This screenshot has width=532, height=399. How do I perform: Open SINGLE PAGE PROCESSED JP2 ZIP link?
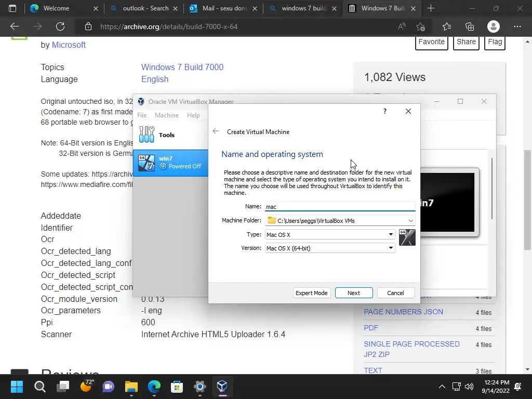411,349
